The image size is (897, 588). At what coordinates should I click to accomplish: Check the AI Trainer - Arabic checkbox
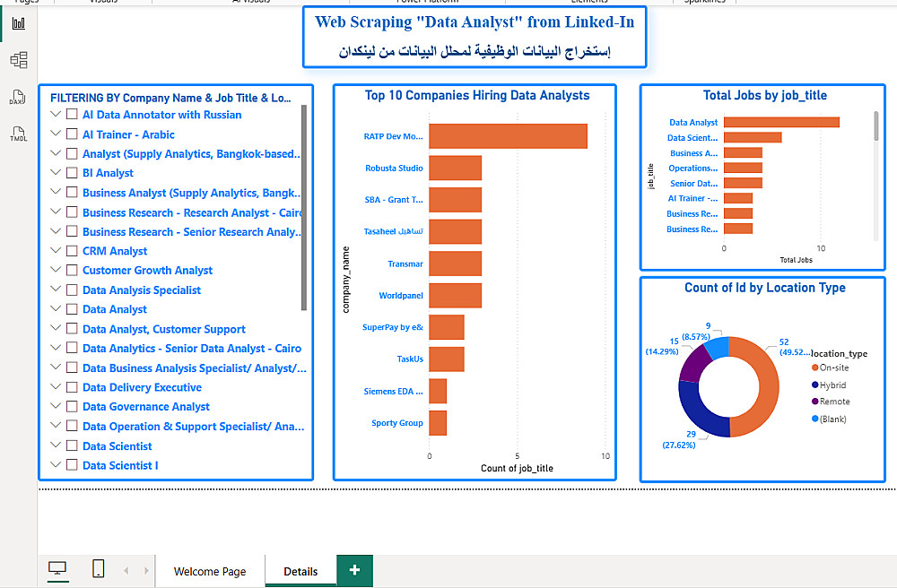pyautogui.click(x=72, y=134)
